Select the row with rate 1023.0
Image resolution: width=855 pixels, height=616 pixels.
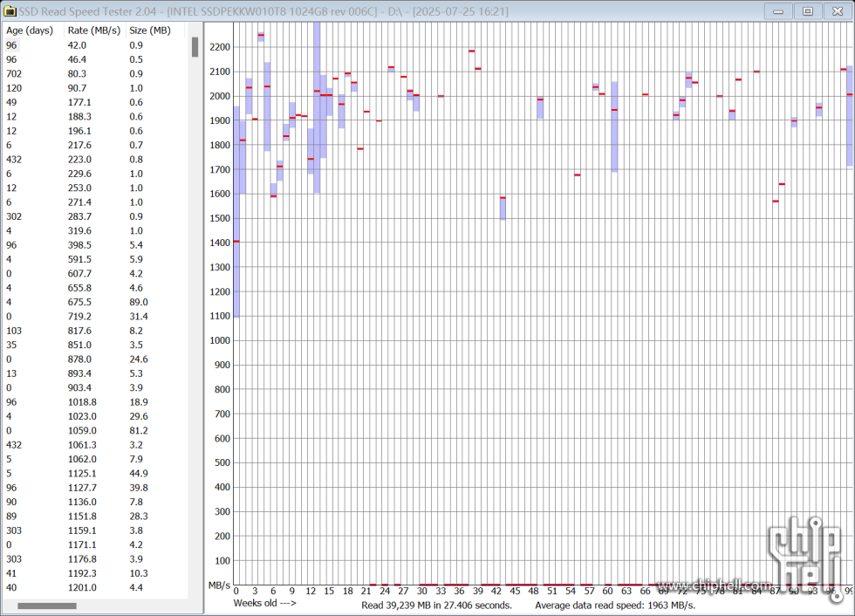(x=96, y=416)
